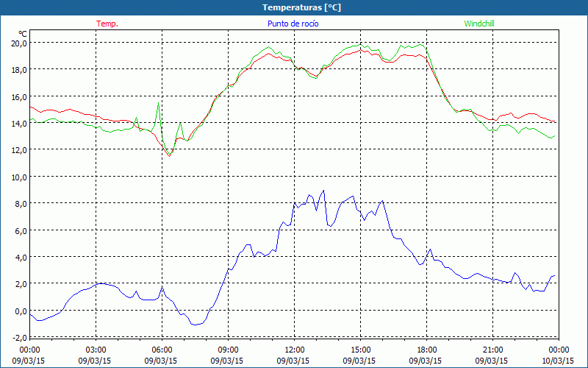588x368 pixels.
Task: Click the °C unit label on the axis
Action: click(x=23, y=34)
